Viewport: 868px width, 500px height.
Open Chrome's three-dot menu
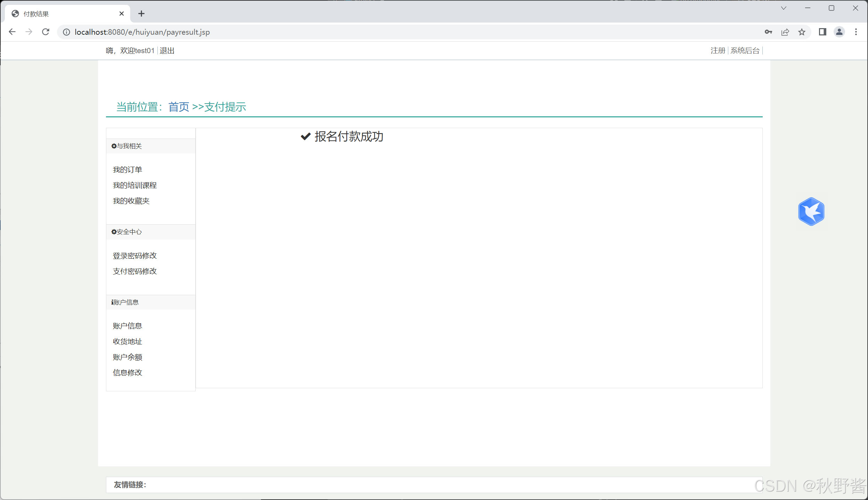856,32
